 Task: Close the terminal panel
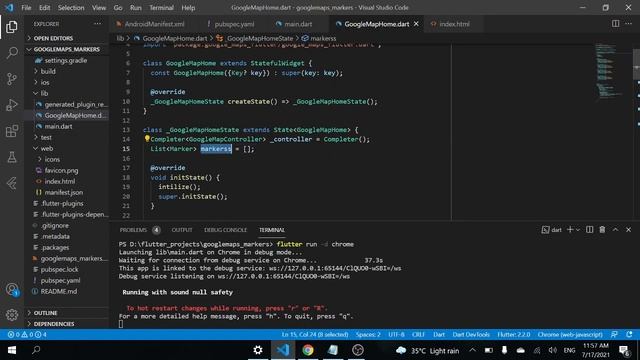pyautogui.click(x=629, y=230)
